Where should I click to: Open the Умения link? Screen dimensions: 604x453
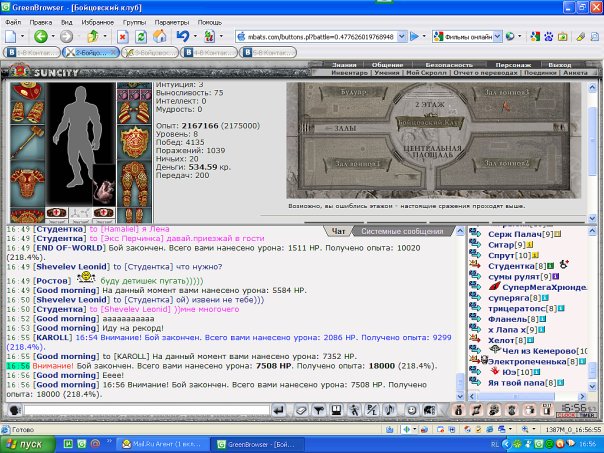pyautogui.click(x=387, y=72)
